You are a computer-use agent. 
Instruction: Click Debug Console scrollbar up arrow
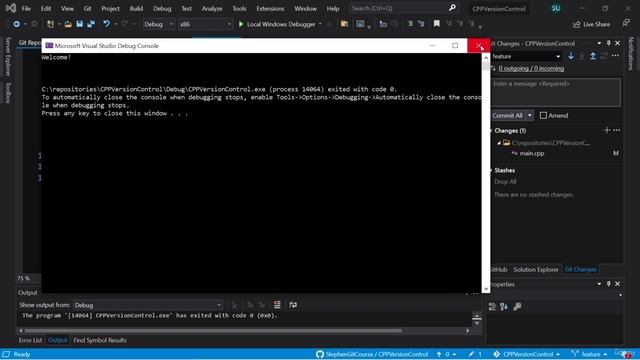coord(486,58)
